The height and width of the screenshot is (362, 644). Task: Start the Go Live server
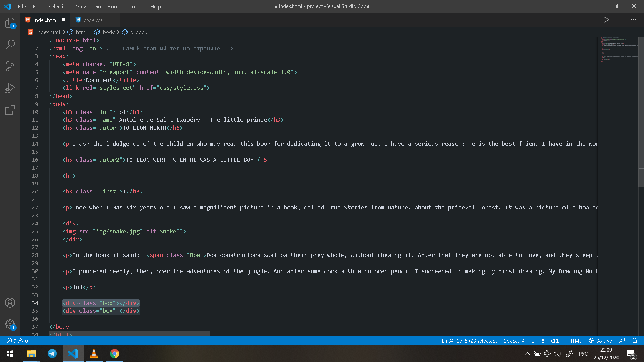pyautogui.click(x=600, y=341)
